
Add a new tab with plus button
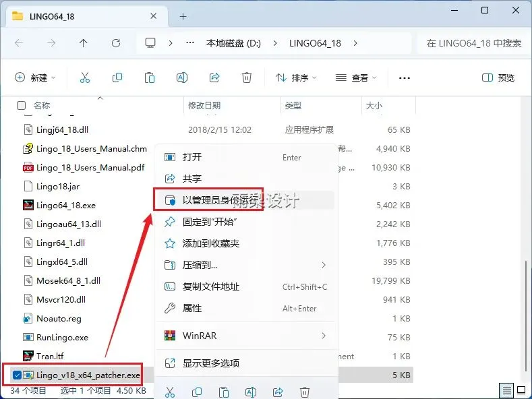[183, 16]
